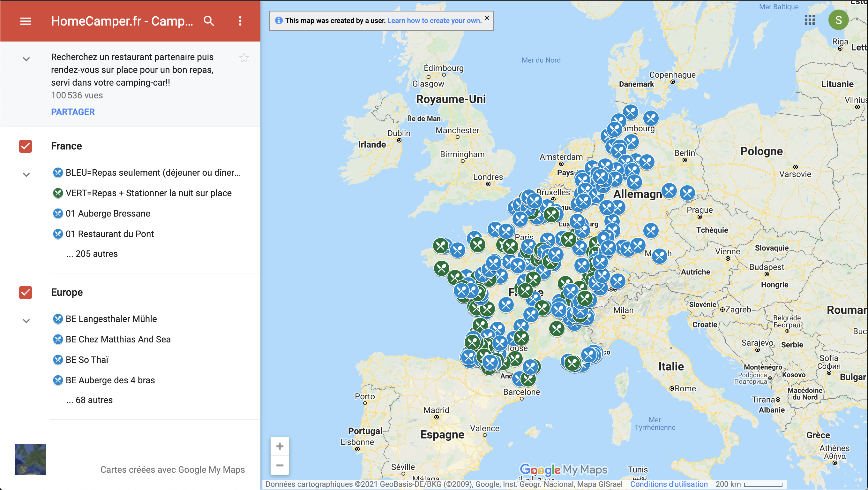
Task: Click blue restaurant marker northeast of Hambourg
Action: click(x=651, y=118)
